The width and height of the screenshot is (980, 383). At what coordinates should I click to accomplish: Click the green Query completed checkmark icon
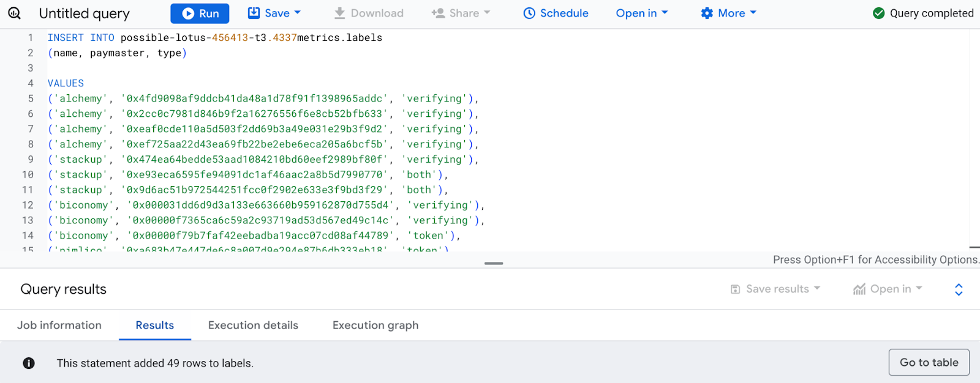(878, 13)
